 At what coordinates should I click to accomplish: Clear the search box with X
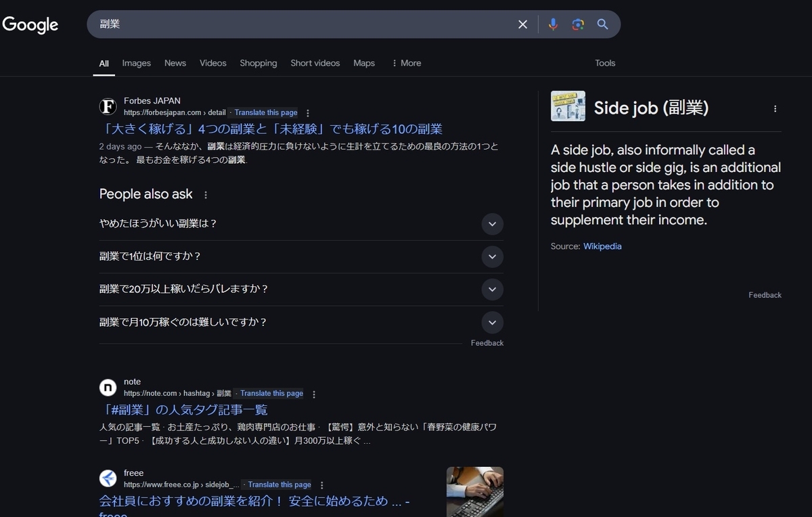(x=522, y=24)
